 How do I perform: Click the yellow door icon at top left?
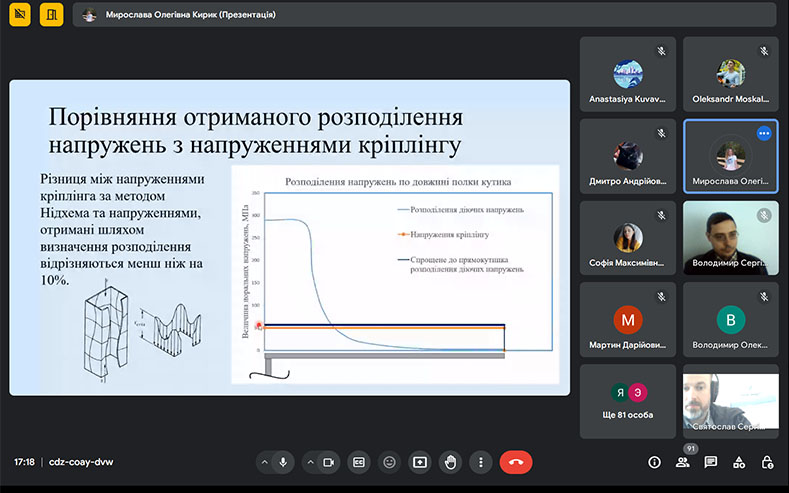pos(52,15)
